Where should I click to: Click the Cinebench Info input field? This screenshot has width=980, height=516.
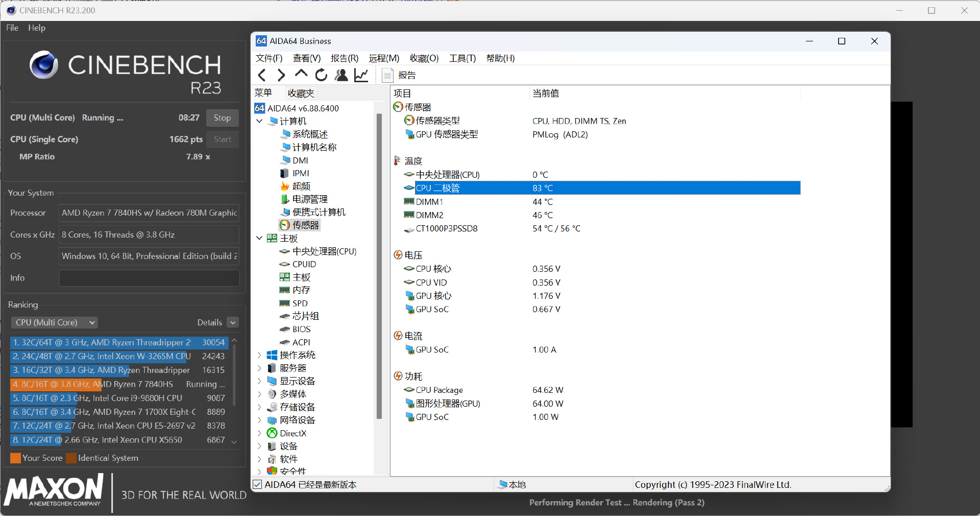click(149, 278)
